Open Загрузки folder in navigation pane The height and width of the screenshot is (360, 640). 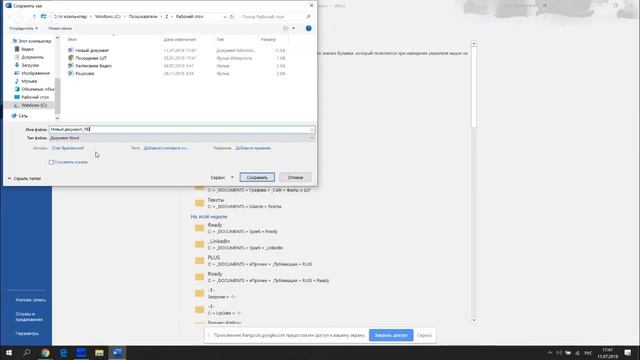click(30, 65)
